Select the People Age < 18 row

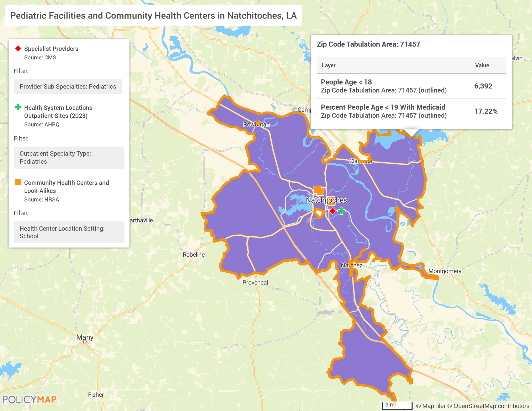tap(411, 86)
